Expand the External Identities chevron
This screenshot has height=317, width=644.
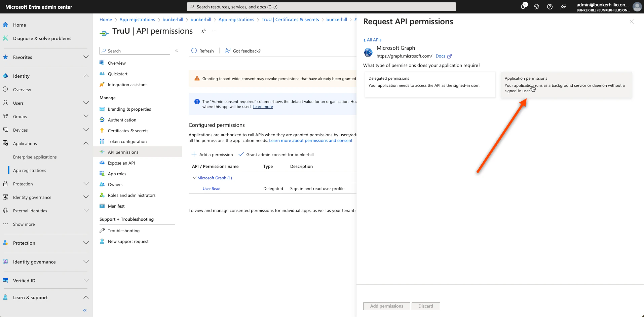click(86, 210)
